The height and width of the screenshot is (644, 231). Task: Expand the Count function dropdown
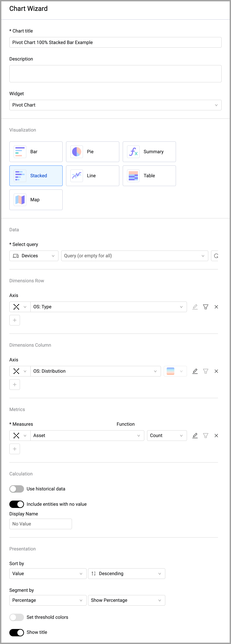coord(167,436)
